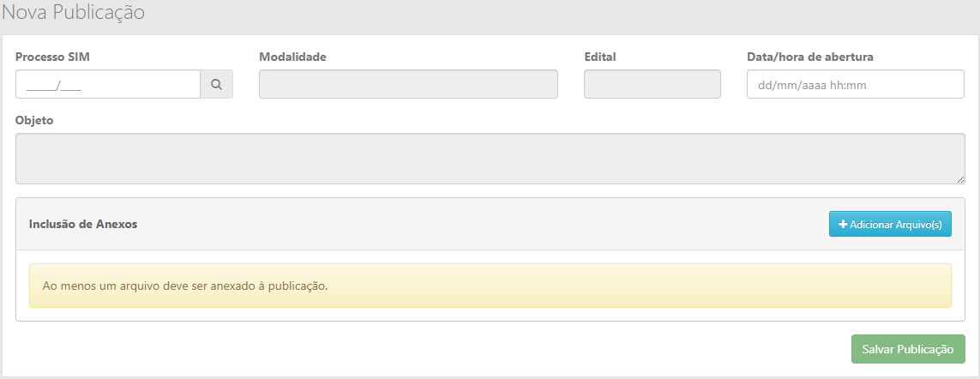Click the yellow attachment warning message
Viewport: 980px width, 379px height.
click(x=490, y=286)
